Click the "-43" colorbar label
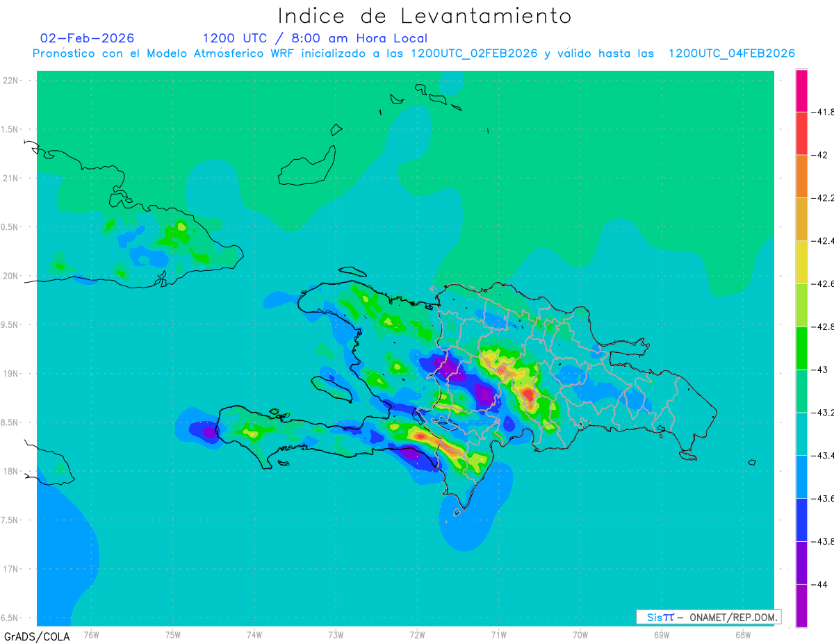The width and height of the screenshot is (834, 644). point(821,370)
